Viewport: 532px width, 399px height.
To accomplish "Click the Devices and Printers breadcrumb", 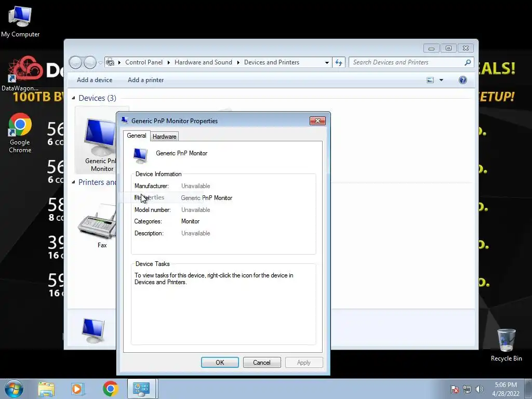I will pyautogui.click(x=271, y=62).
